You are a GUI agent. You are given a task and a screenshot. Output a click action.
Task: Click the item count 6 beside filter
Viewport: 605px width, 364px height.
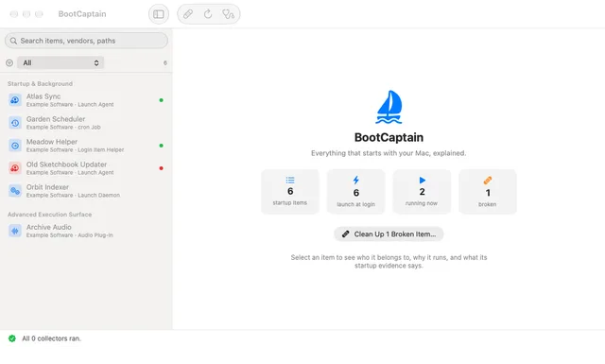point(165,62)
